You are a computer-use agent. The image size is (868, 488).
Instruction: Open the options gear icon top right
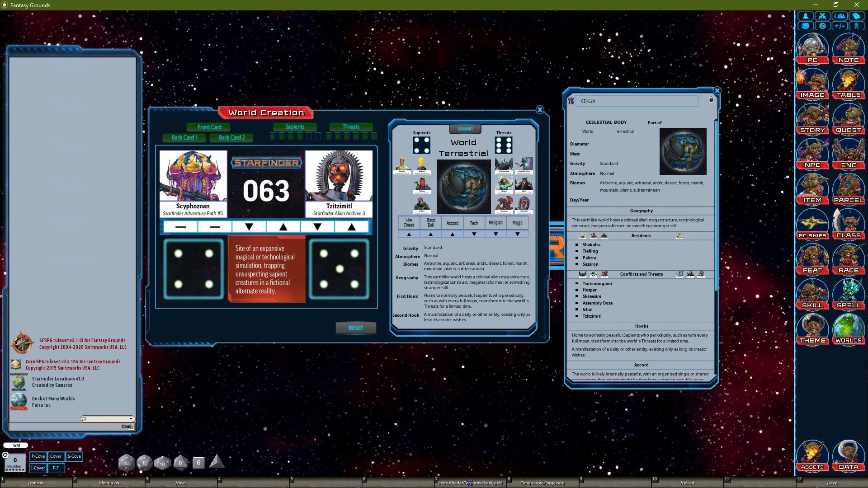823,26
